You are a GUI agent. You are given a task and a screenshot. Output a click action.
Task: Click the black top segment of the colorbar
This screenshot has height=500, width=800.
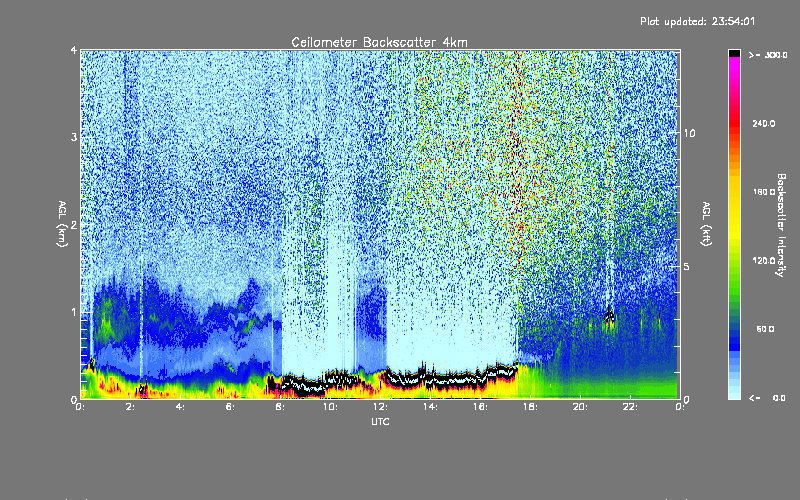pyautogui.click(x=734, y=53)
